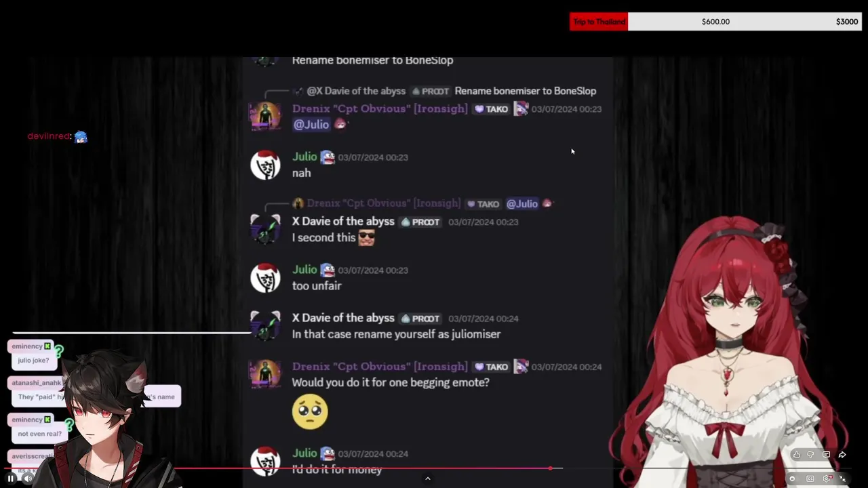Image resolution: width=868 pixels, height=488 pixels.
Task: Click the @Julio mention in Drenix's message
Action: [x=311, y=124]
